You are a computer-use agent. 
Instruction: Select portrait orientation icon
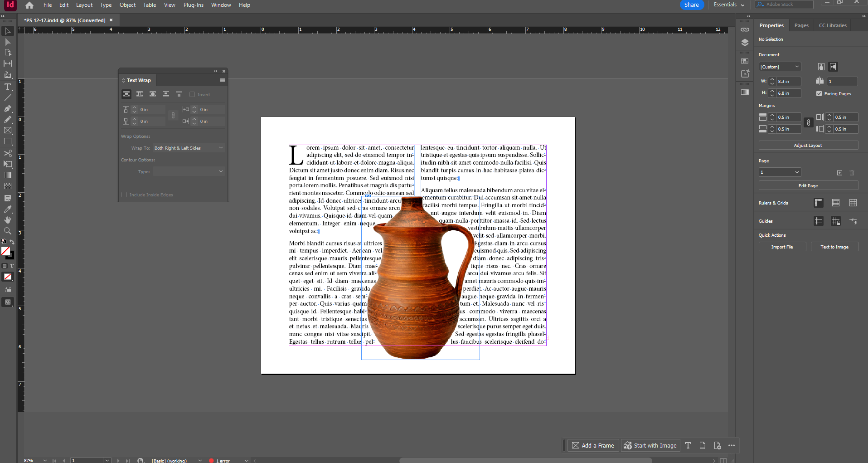[x=821, y=67]
